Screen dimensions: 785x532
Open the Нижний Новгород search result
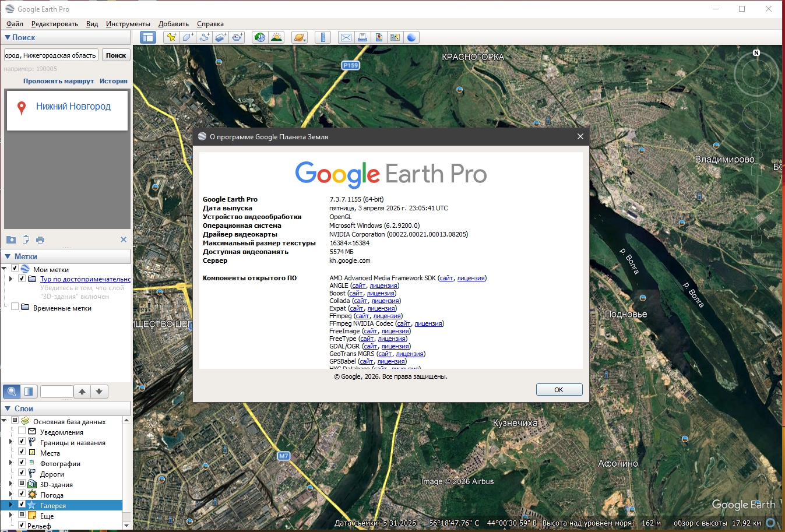(x=73, y=106)
